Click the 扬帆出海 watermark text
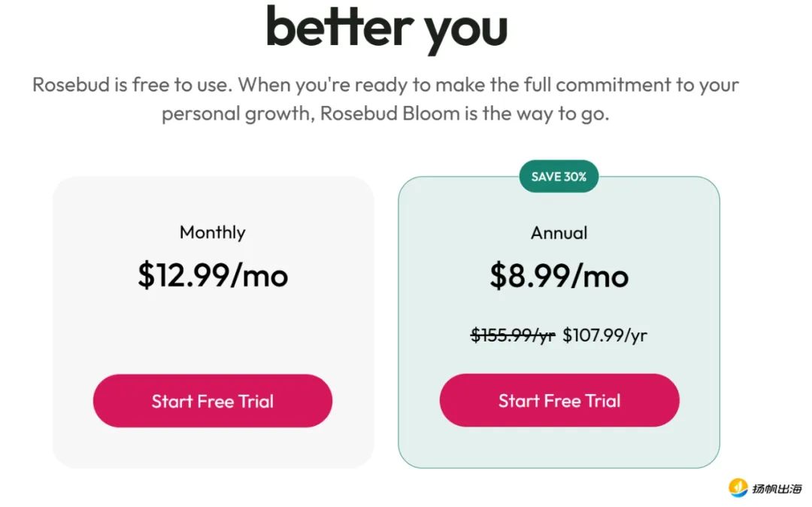The image size is (812, 507). (777, 488)
